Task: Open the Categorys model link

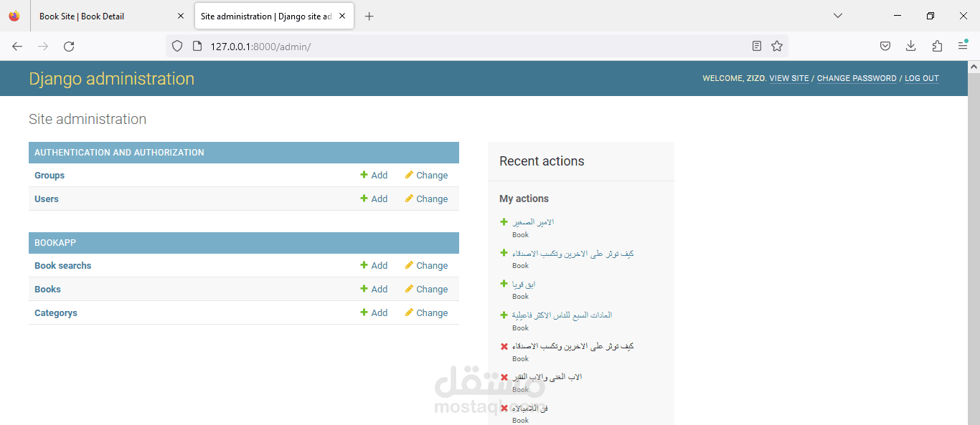Action: 56,313
